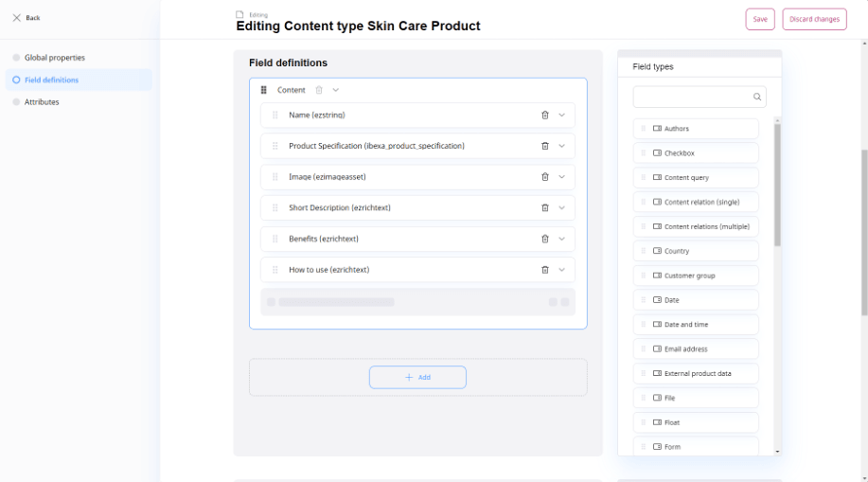
Task: Expand the Product Specification field
Action: click(x=561, y=146)
